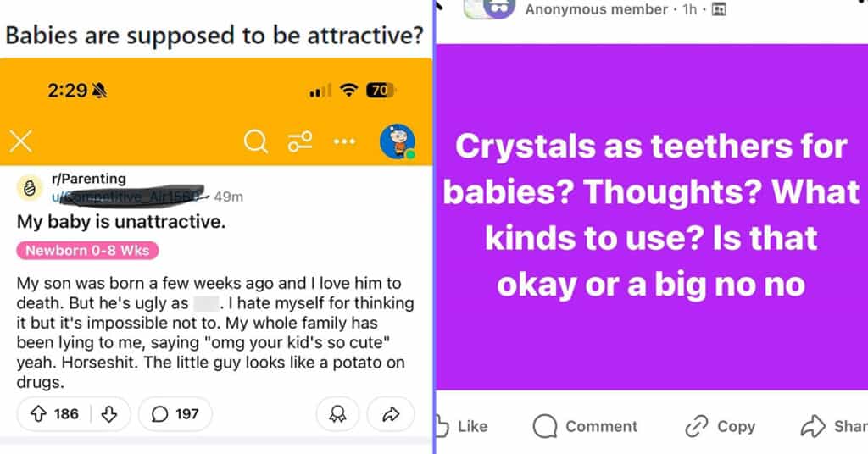Viewport: 868px width, 454px height.
Task: Open the 197 comments on the post
Action: tap(175, 413)
